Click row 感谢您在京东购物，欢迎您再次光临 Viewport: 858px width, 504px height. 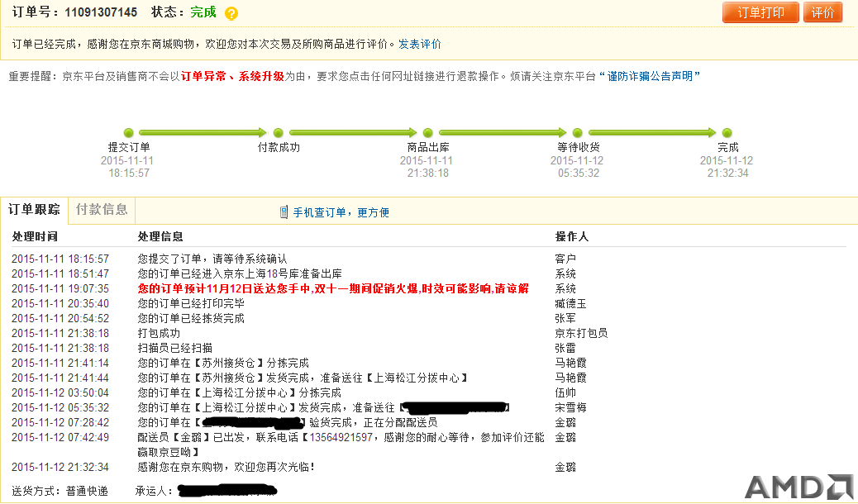click(x=226, y=468)
